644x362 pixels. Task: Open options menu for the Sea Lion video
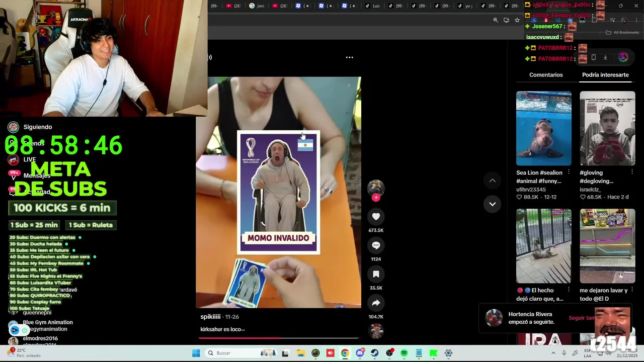tap(569, 172)
